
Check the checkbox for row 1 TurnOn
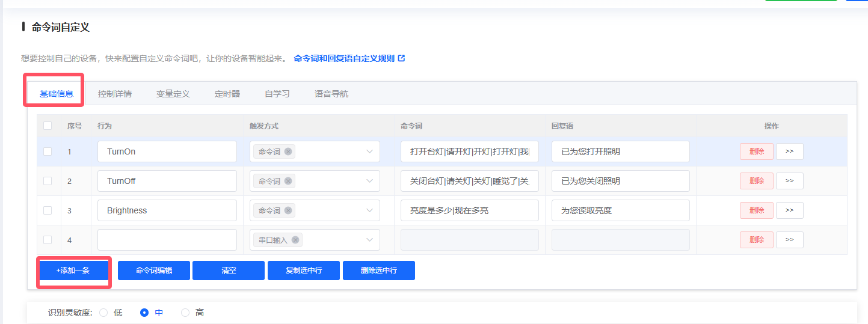[x=48, y=151]
